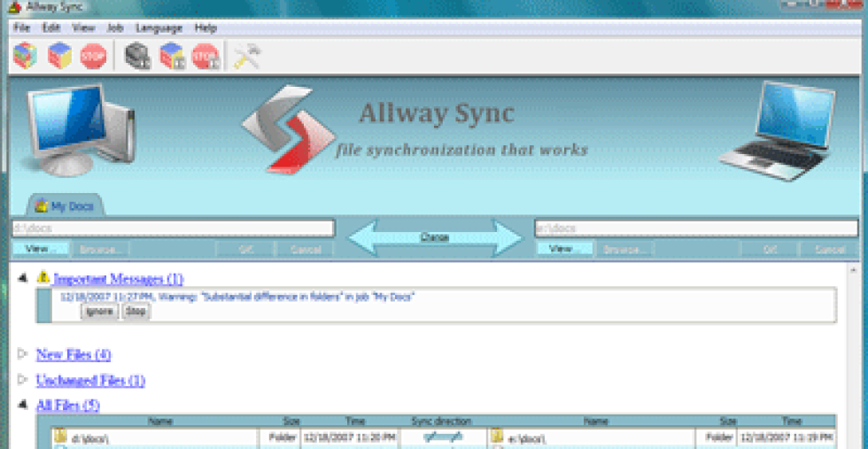Viewport: 868px width, 449px height.
Task: Click the Analyze All cube icon
Action: click(x=25, y=56)
